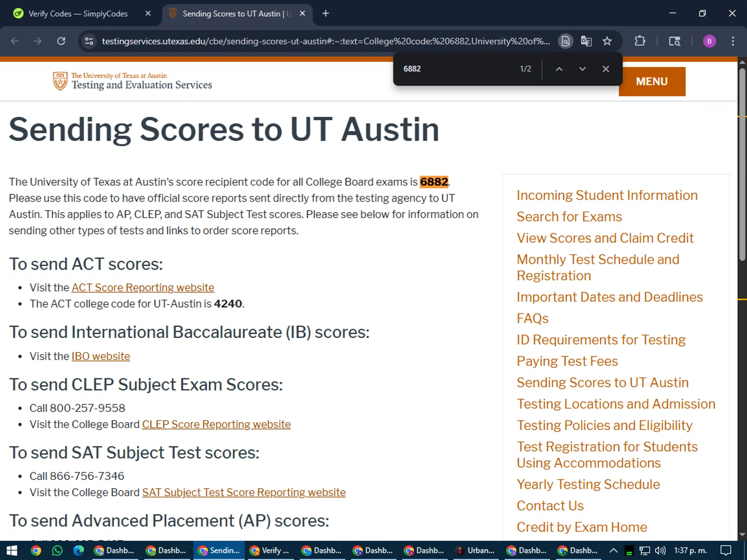Open Credit by Exam Home link
Image resolution: width=747 pixels, height=560 pixels.
point(582,527)
